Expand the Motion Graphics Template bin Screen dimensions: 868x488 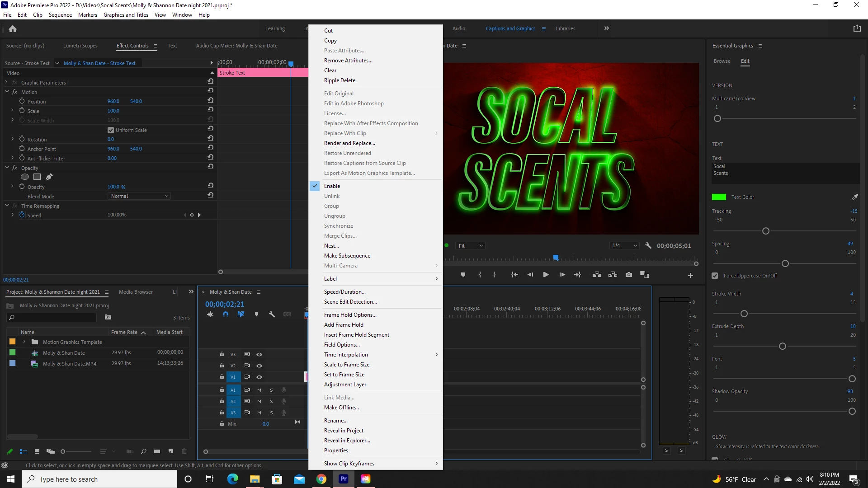24,342
